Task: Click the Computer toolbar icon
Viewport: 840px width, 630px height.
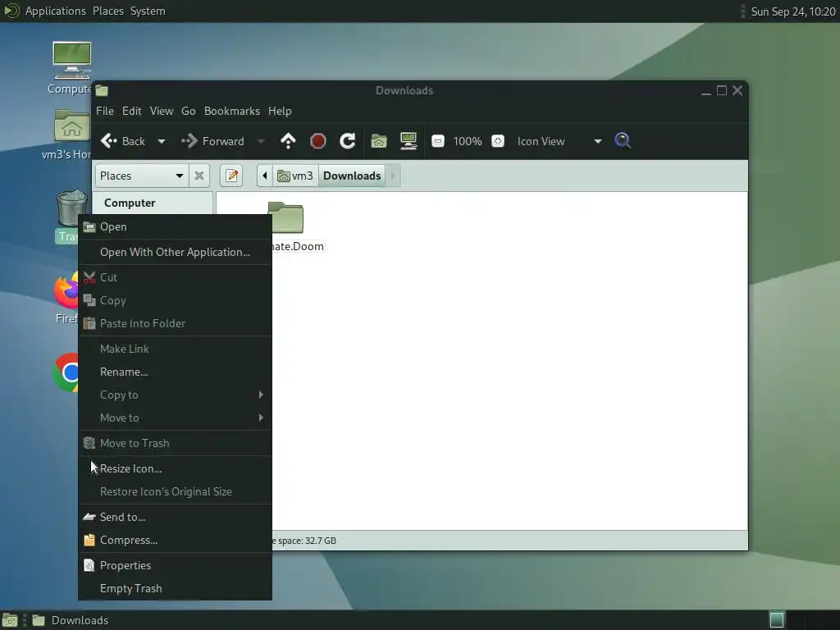Action: (x=409, y=141)
